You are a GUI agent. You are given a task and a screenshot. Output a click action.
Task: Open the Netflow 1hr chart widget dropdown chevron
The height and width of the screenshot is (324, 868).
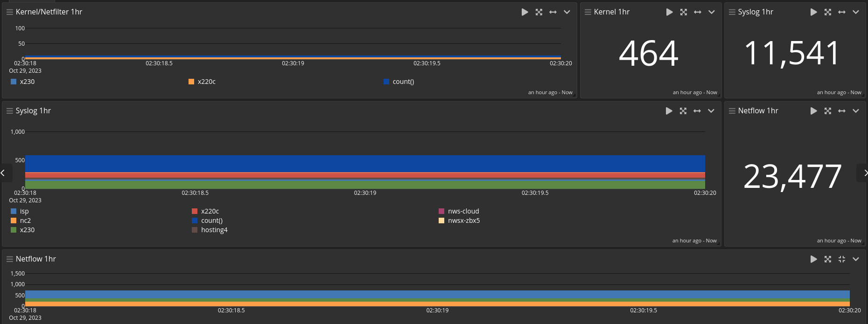tap(856, 259)
